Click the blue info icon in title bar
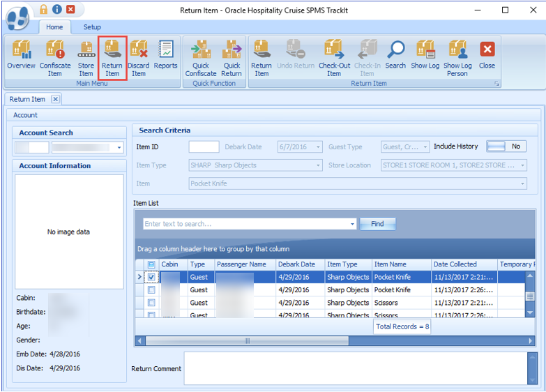 pyautogui.click(x=56, y=9)
